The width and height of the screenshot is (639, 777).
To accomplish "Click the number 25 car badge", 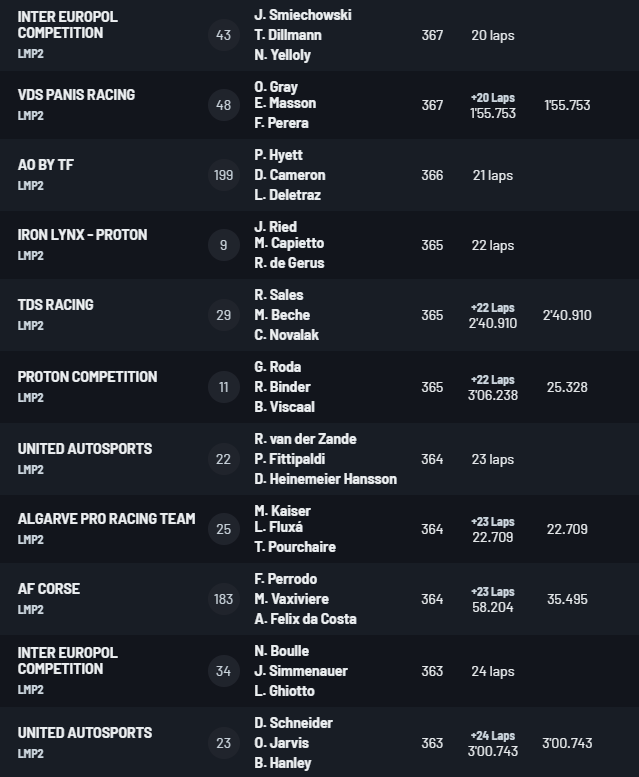I will [x=223, y=529].
